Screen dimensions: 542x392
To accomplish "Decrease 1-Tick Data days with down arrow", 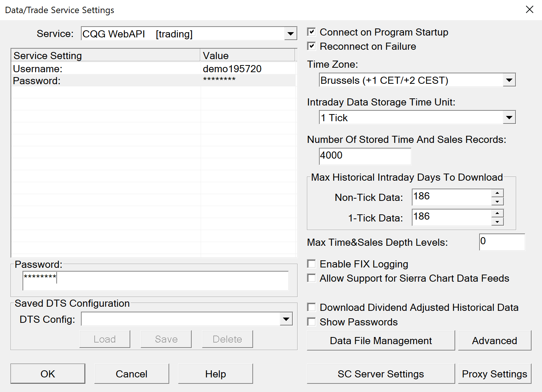I will coord(497,222).
